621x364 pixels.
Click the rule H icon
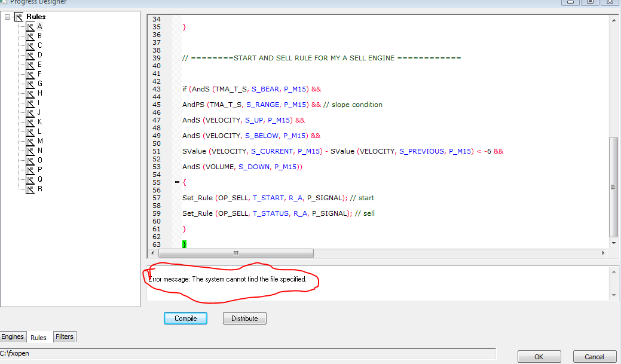coord(30,93)
